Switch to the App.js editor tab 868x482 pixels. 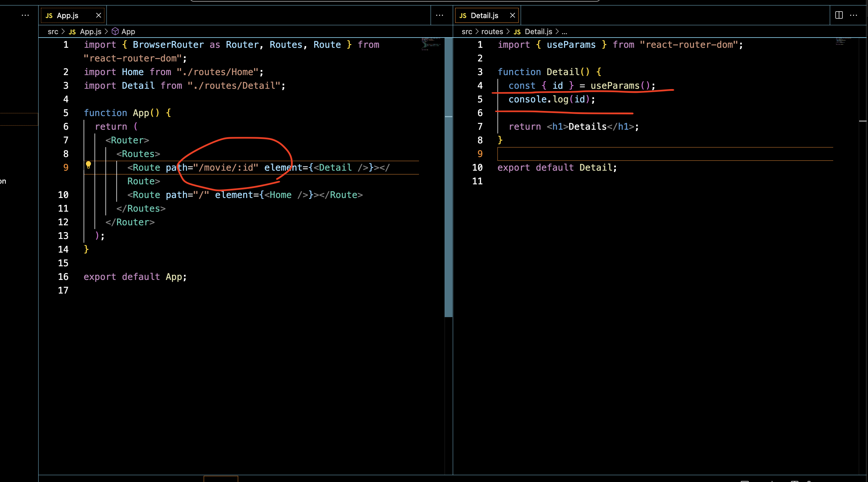[x=68, y=16]
